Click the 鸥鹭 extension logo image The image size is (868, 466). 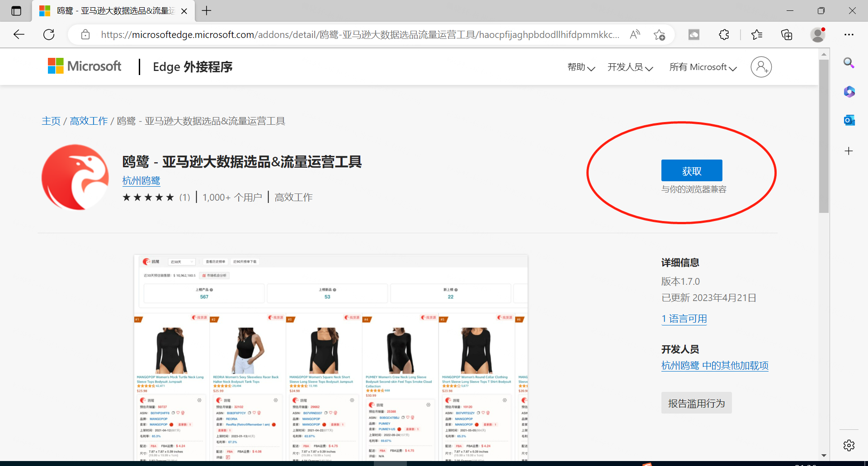coord(75,177)
